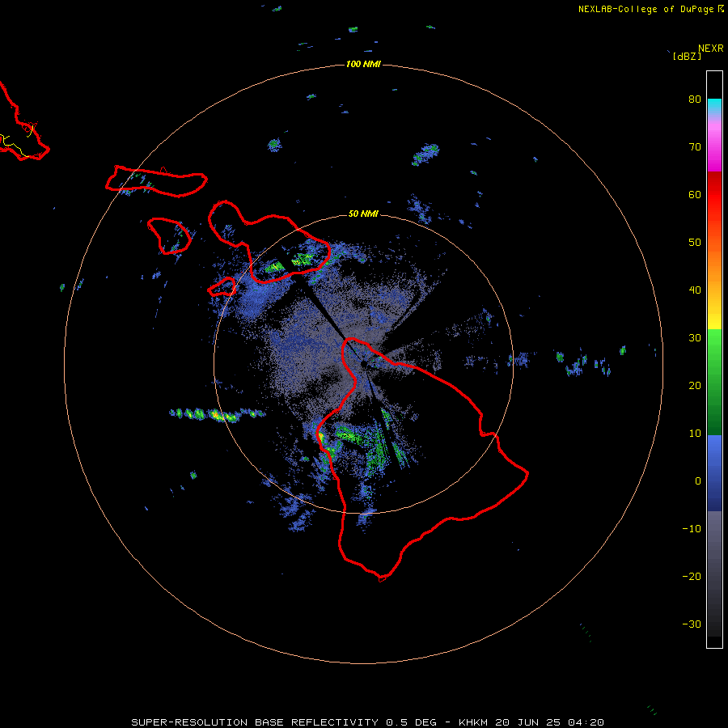This screenshot has width=728, height=728.
Task: Click the 80 value on dBZ scale
Action: pyautogui.click(x=695, y=99)
